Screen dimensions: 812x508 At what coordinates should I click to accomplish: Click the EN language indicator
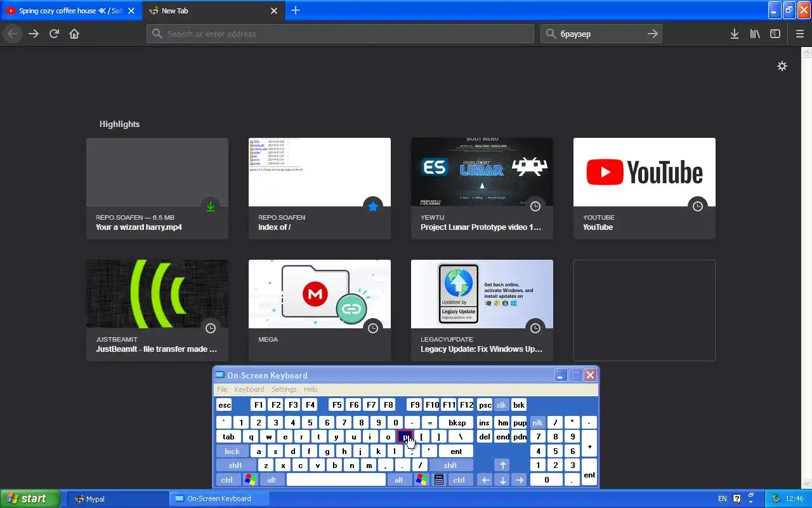coord(723,498)
